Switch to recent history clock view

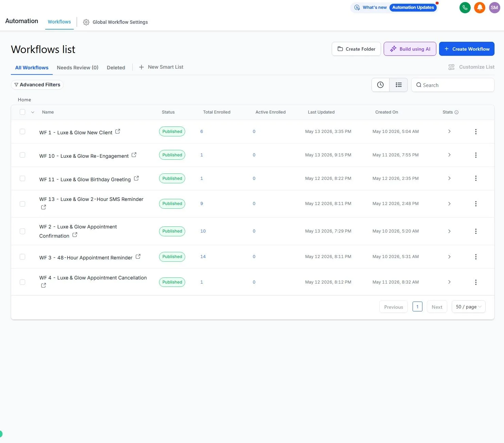(380, 85)
